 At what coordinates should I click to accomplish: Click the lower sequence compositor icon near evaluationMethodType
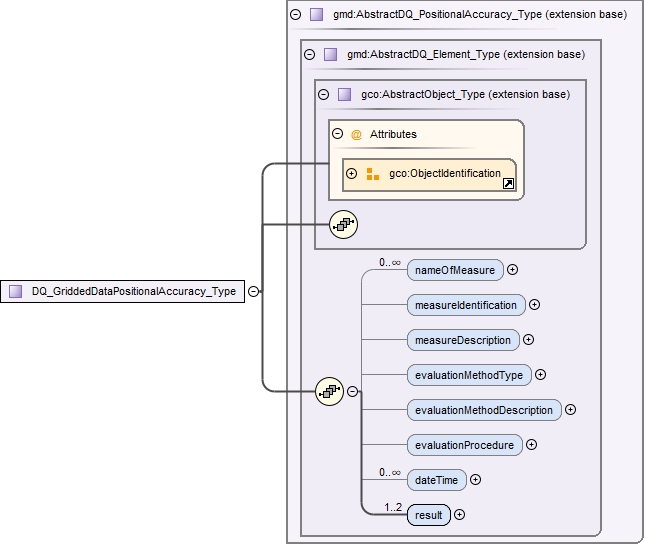pos(328,391)
